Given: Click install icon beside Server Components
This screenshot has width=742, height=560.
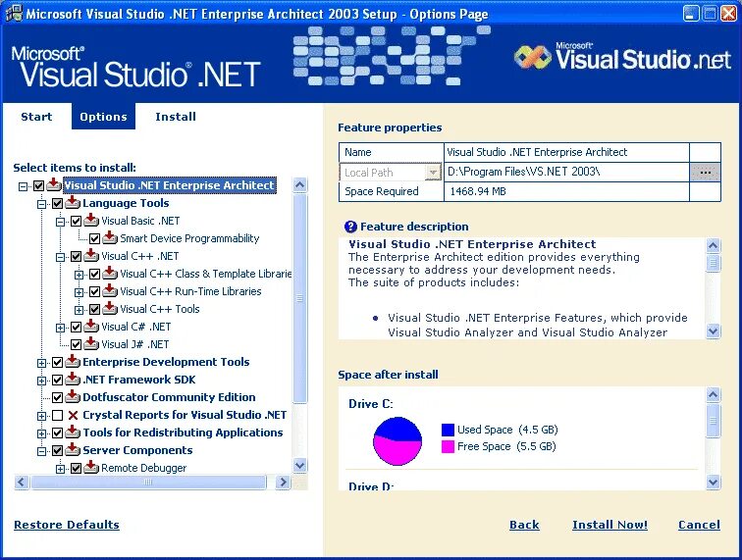Looking at the screenshot, I should coord(73,450).
